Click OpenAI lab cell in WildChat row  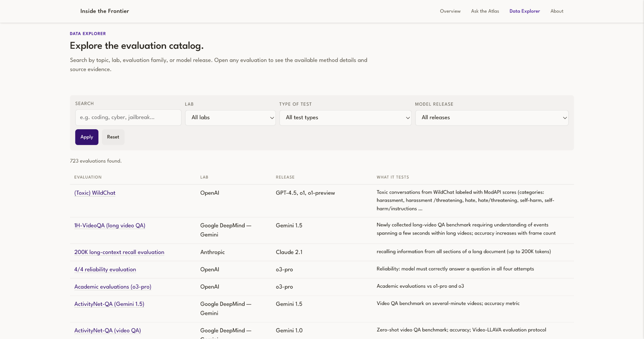tap(209, 193)
